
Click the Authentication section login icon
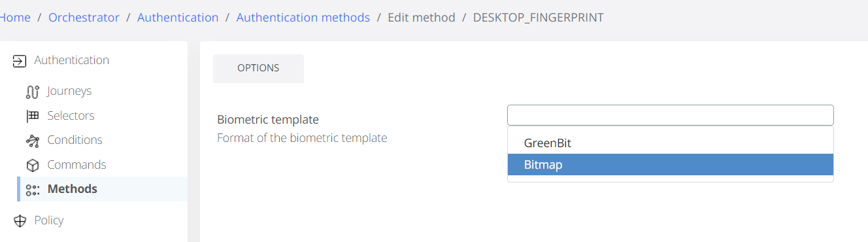click(20, 61)
